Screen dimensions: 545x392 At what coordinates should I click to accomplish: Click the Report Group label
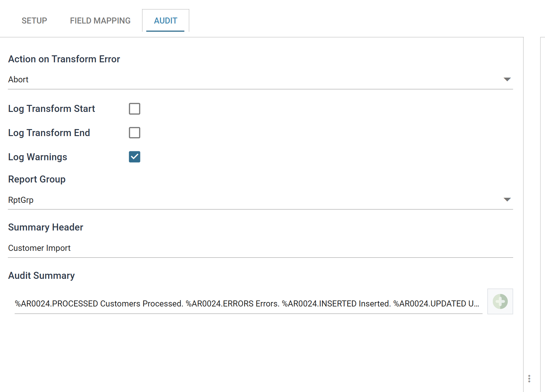tap(37, 179)
